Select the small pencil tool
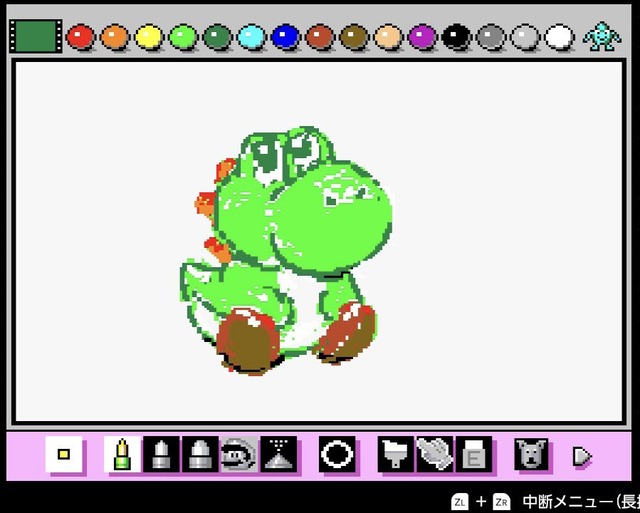Image resolution: width=640 pixels, height=513 pixels. [122, 454]
